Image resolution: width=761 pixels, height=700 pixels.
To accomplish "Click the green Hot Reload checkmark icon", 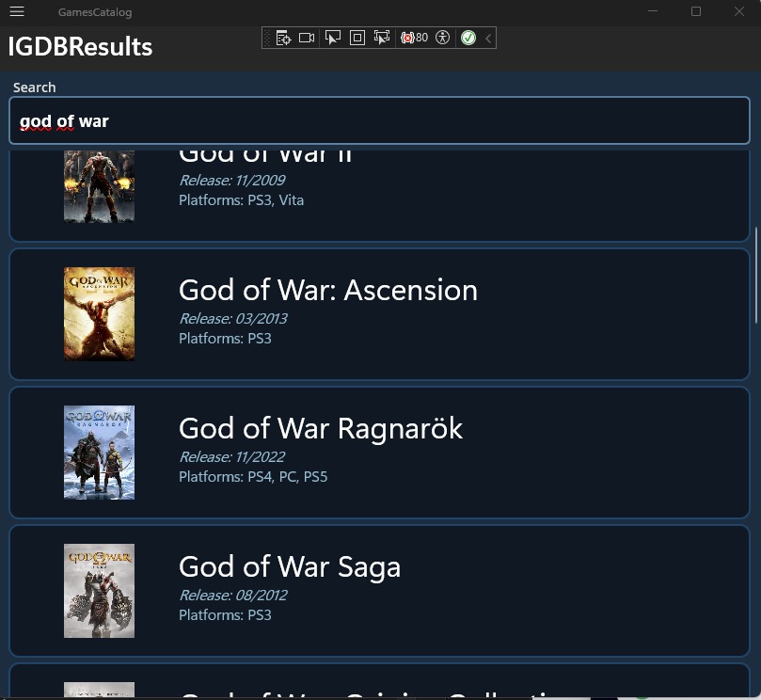I will pyautogui.click(x=468, y=38).
